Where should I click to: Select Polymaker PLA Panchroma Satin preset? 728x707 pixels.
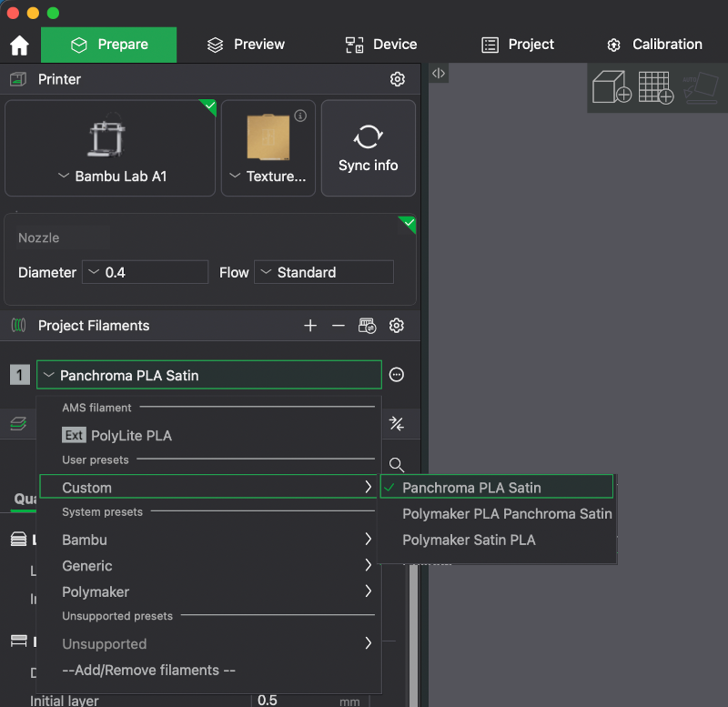(497, 513)
